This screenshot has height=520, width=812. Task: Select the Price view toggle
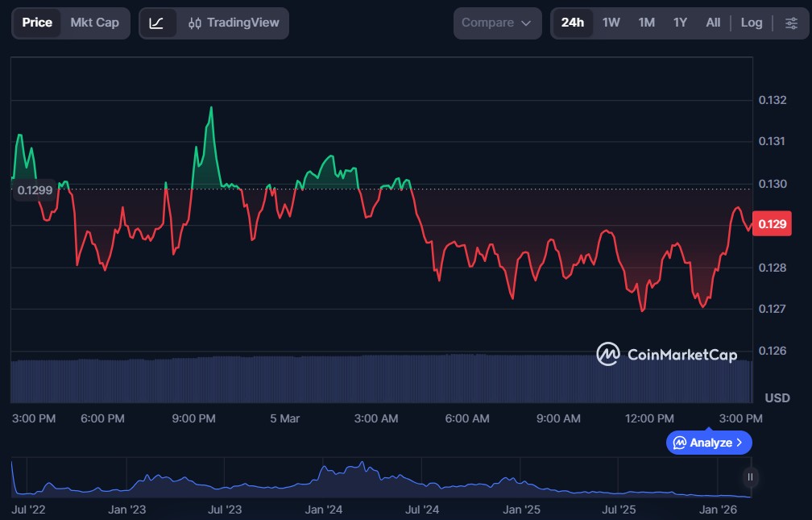[x=37, y=23]
